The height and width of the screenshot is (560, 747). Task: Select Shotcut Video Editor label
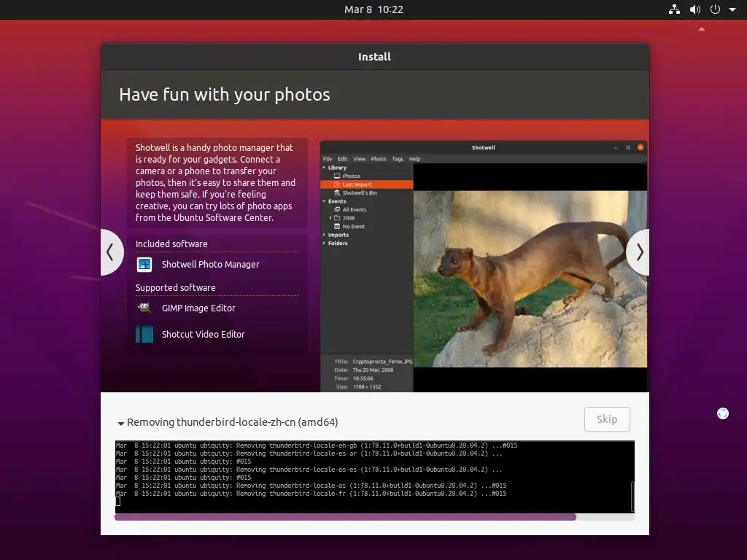pos(203,334)
